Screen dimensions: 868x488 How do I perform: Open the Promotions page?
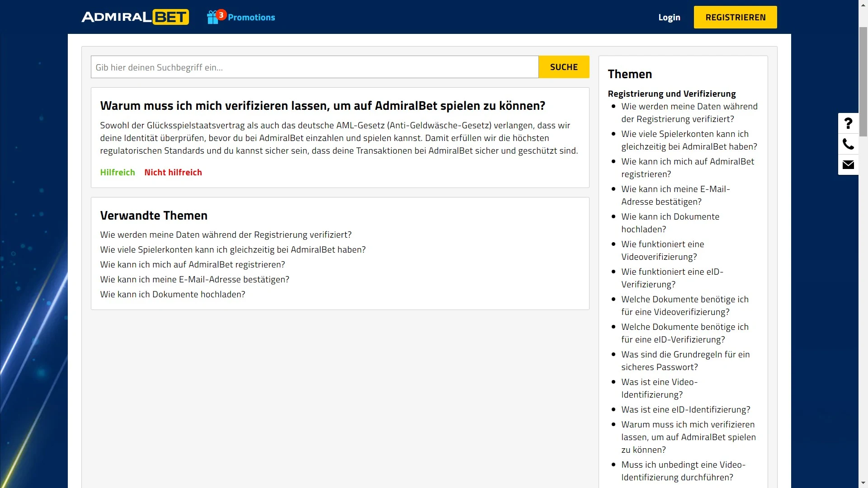[251, 17]
